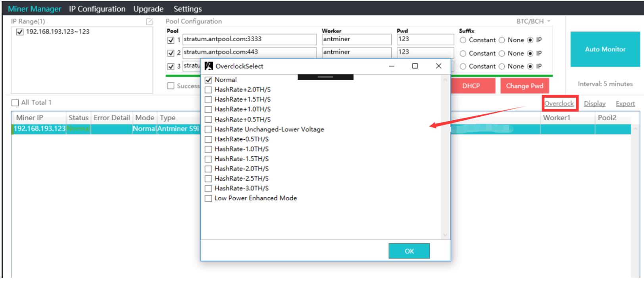Tick the Low Power Enhanced Mode checkbox
644x283 pixels.
point(208,198)
